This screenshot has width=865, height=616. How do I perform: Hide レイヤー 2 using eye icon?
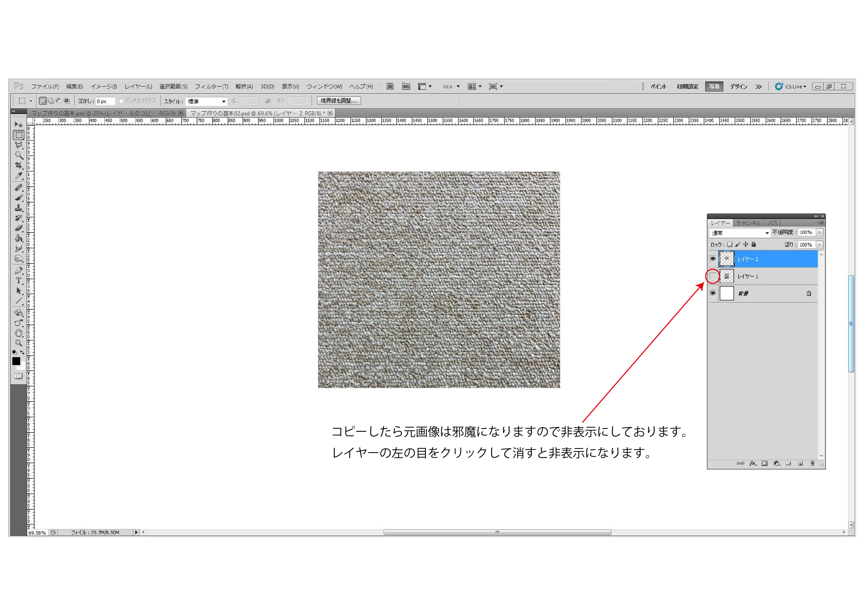[713, 259]
